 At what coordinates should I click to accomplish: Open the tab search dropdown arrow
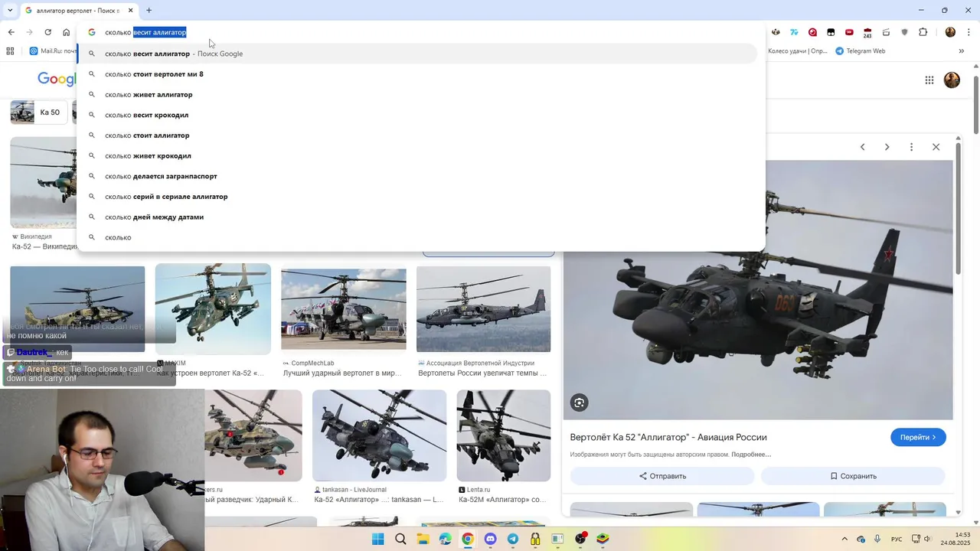pyautogui.click(x=10, y=11)
